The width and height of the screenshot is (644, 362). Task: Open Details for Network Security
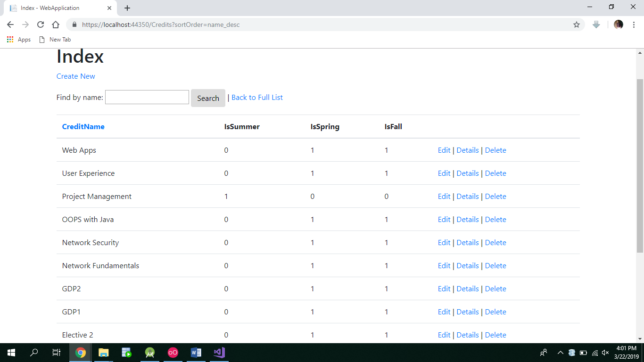pyautogui.click(x=468, y=243)
